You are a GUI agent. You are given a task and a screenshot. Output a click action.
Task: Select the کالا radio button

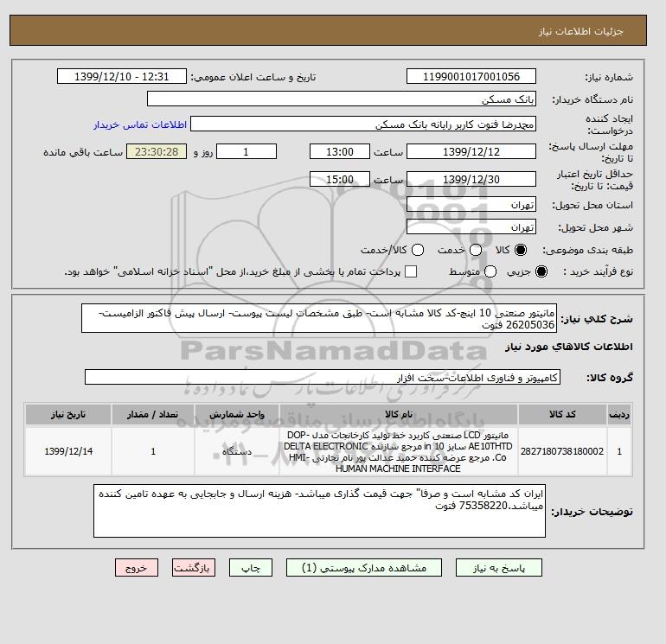click(521, 250)
